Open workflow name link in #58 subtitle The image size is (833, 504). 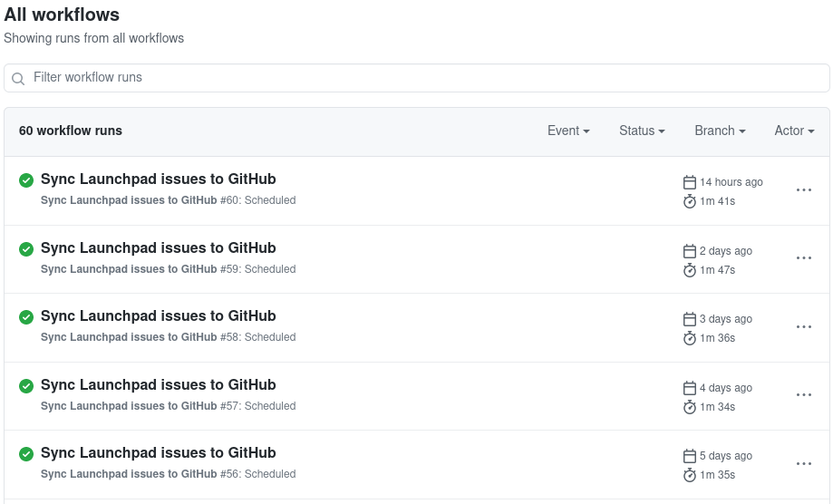tap(129, 337)
